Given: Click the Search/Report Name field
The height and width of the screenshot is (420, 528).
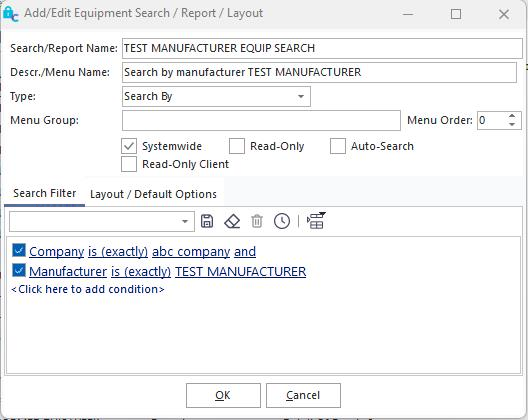Looking at the screenshot, I should [322, 48].
